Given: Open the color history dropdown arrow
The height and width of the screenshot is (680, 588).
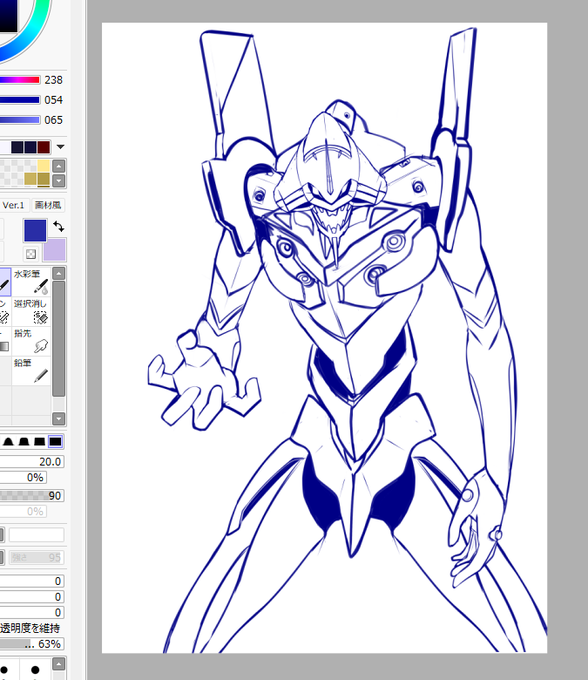Looking at the screenshot, I should 61,147.
